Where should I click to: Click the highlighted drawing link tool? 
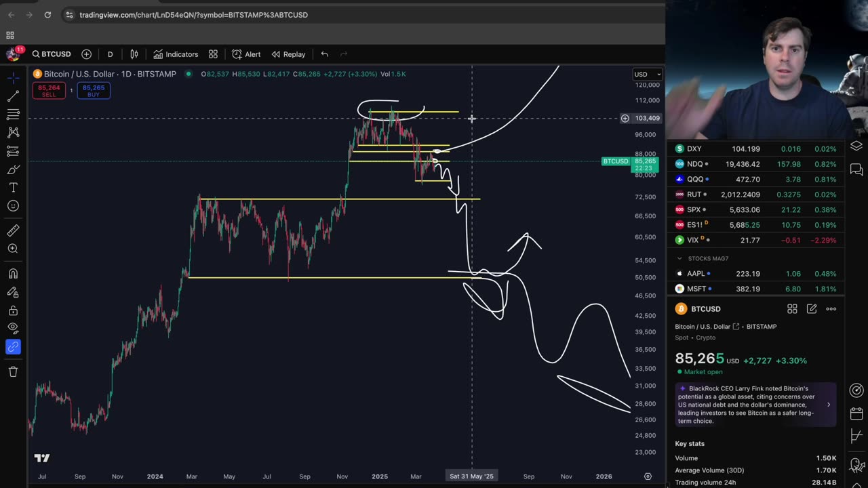[13, 347]
